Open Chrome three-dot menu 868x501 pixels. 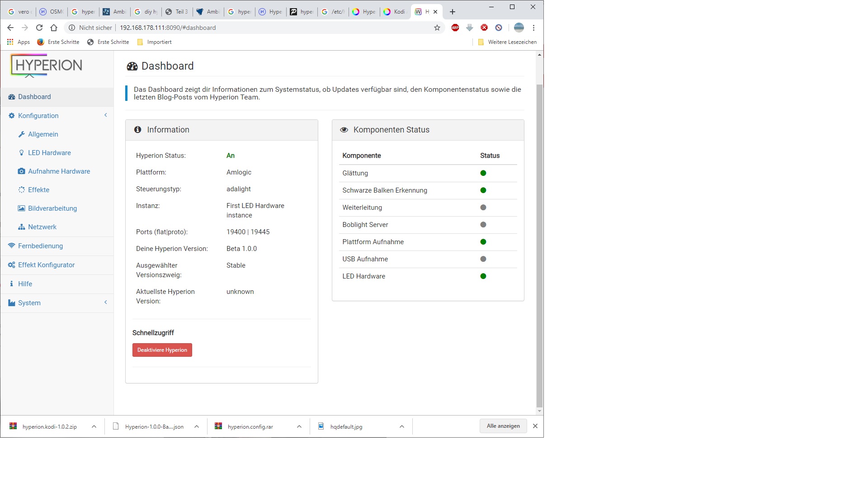click(x=533, y=28)
